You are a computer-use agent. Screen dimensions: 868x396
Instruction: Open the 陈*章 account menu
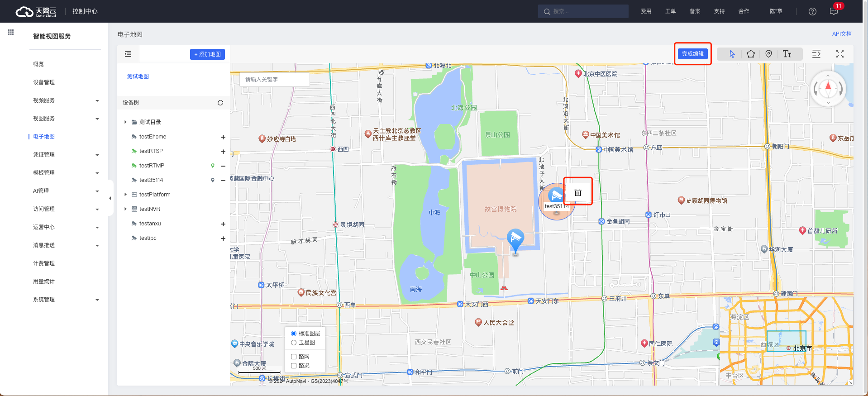[x=776, y=11]
